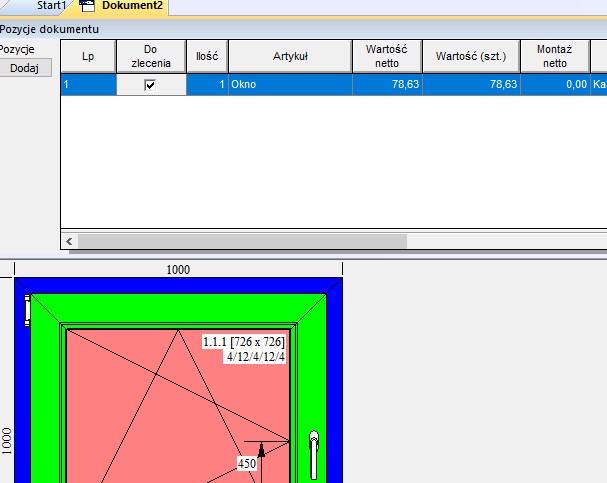Click the Wartość netto column header

(387, 56)
